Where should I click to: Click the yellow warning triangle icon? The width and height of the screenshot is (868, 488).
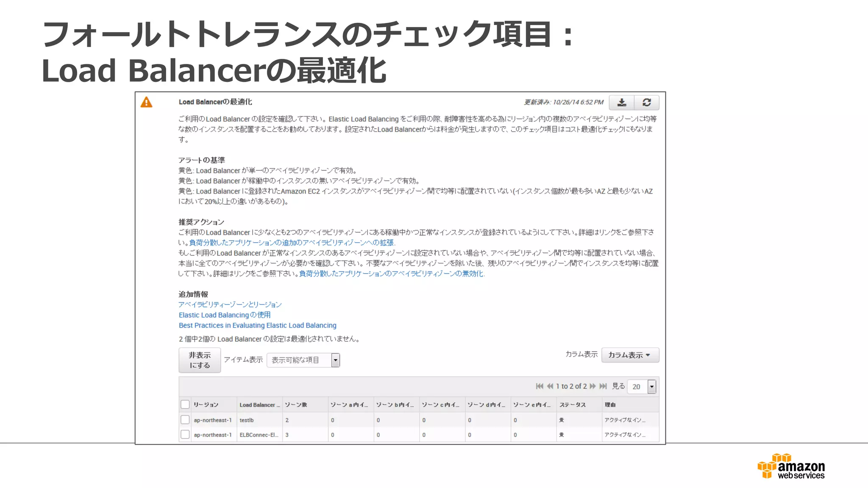(x=146, y=102)
